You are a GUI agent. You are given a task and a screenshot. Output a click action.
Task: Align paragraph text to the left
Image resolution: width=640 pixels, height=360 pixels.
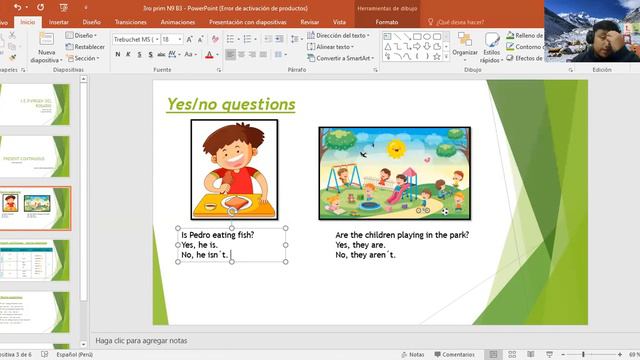230,54
